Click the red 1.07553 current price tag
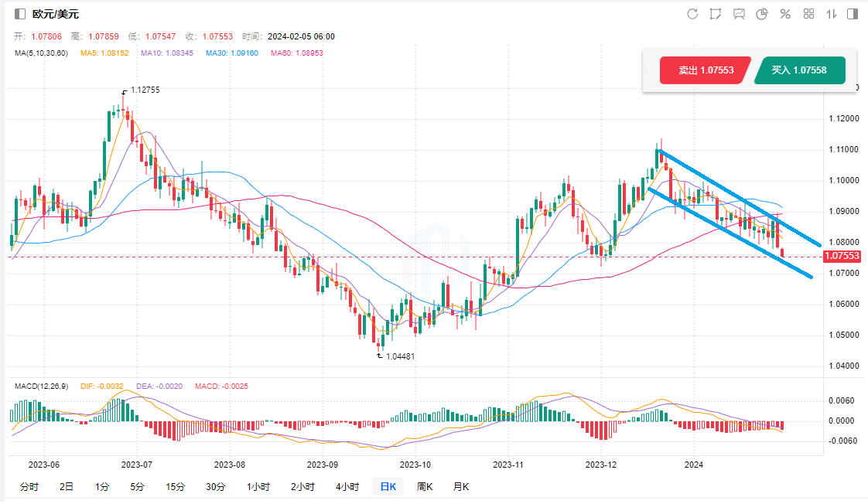 842,256
